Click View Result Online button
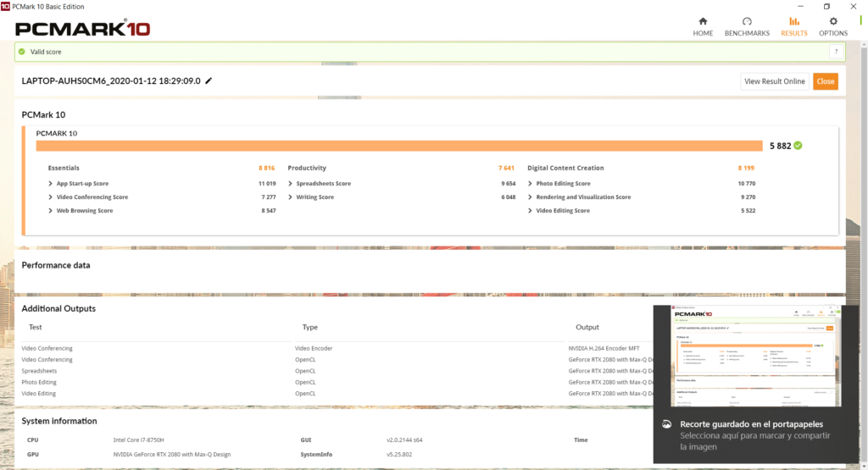This screenshot has height=470, width=868. click(775, 81)
